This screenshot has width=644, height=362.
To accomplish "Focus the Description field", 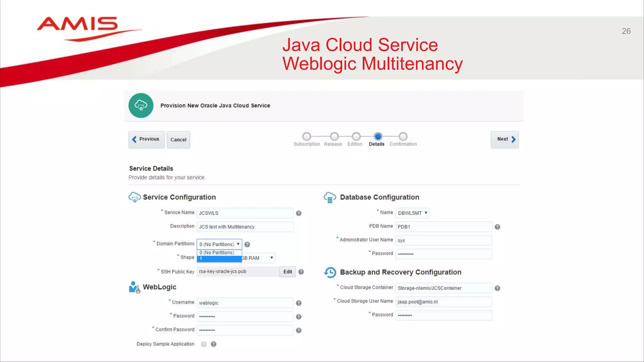I will coord(245,227).
